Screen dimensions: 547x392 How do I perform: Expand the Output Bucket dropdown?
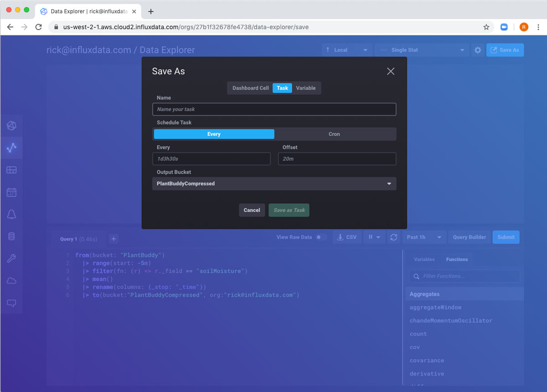(x=274, y=184)
